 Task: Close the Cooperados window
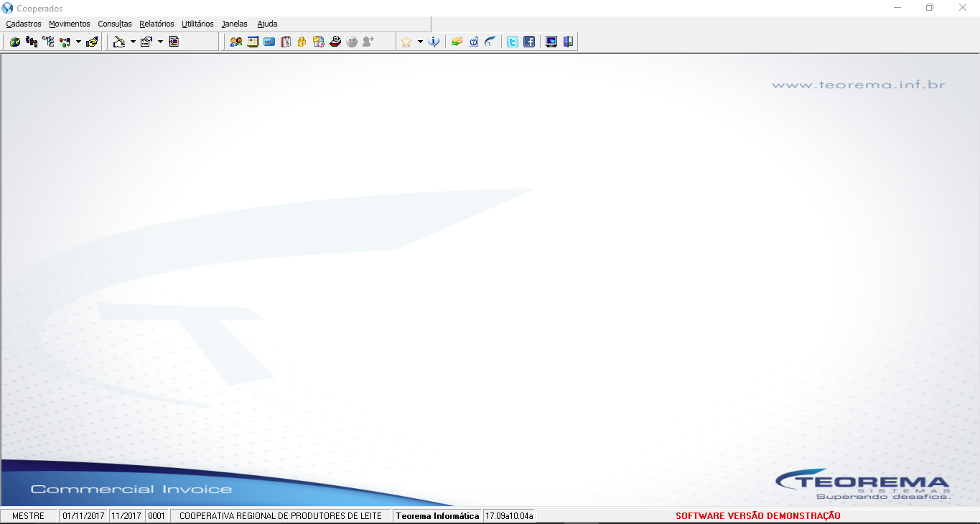pos(963,8)
